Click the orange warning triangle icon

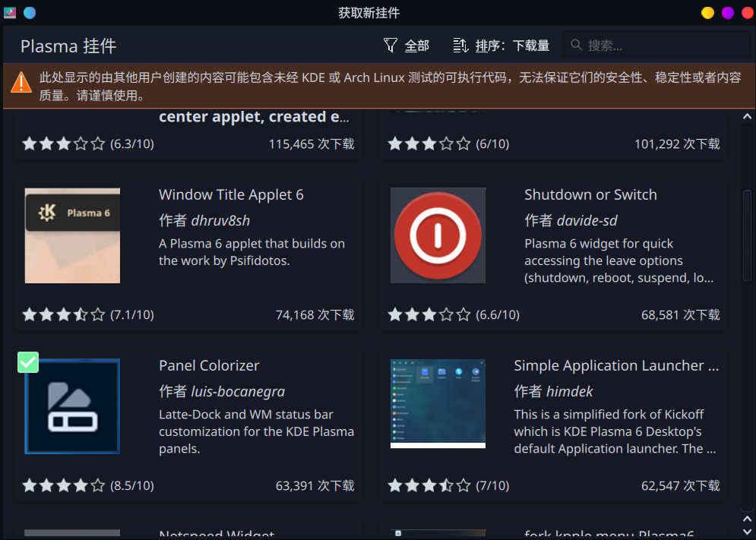21,81
